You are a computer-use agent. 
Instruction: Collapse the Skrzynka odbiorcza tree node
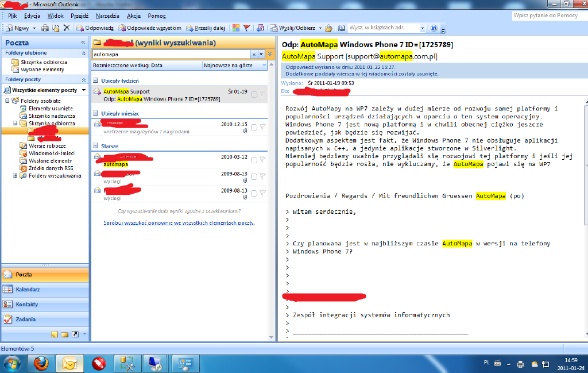(x=16, y=123)
